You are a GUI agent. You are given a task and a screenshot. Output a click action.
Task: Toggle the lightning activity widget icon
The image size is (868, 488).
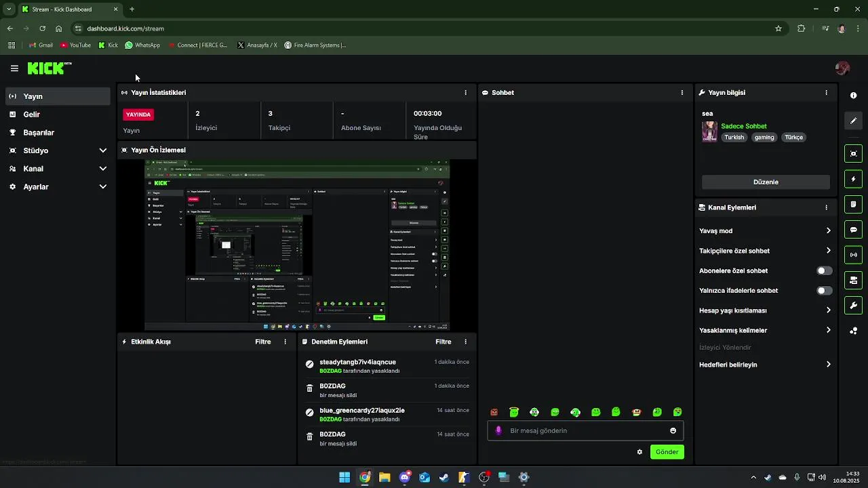pos(853,179)
